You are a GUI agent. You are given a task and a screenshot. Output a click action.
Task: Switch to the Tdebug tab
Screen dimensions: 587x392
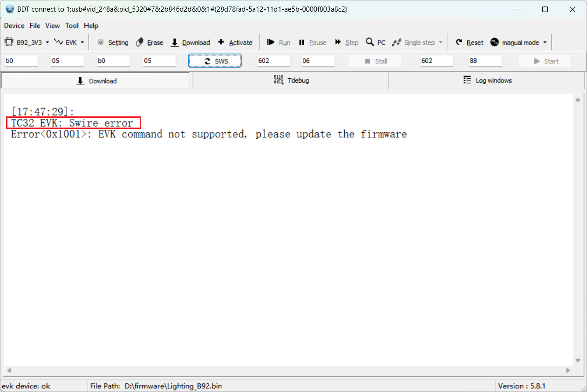291,81
